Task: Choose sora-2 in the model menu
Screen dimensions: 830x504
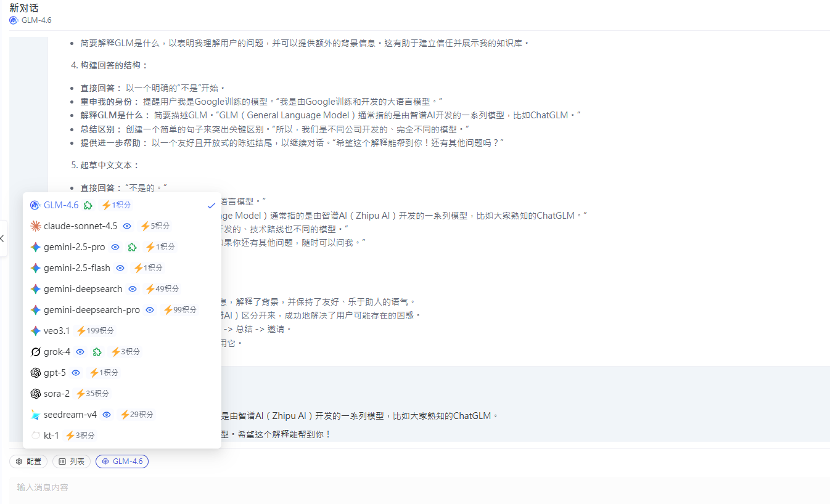Action: point(57,394)
